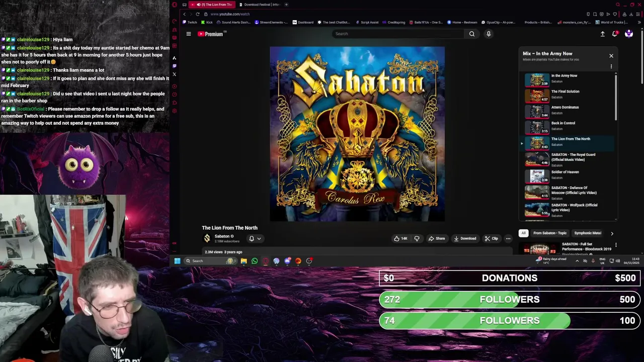Screen dimensions: 644x362
Task: Select The Lion From The North browser tab
Action: click(211, 5)
